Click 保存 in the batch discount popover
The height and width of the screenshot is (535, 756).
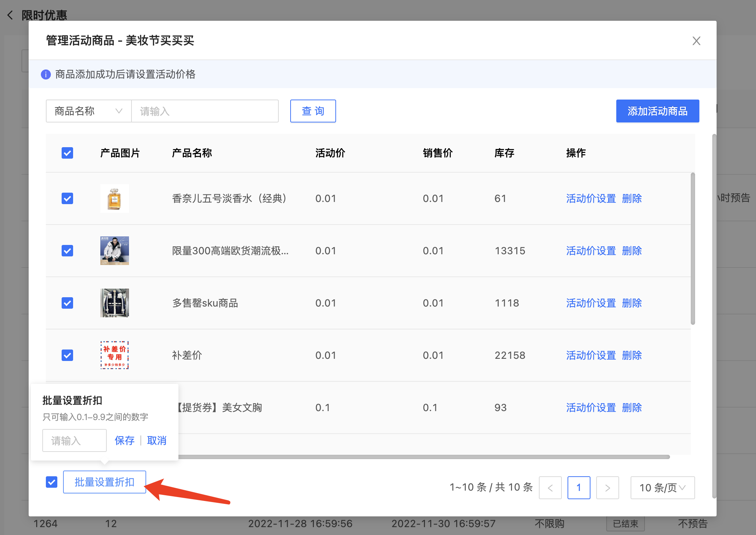coord(124,440)
